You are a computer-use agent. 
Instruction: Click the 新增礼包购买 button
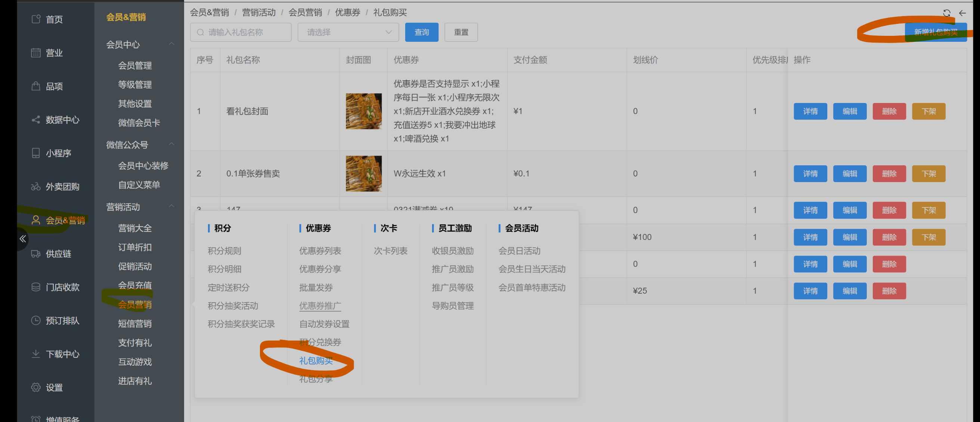[x=936, y=32]
